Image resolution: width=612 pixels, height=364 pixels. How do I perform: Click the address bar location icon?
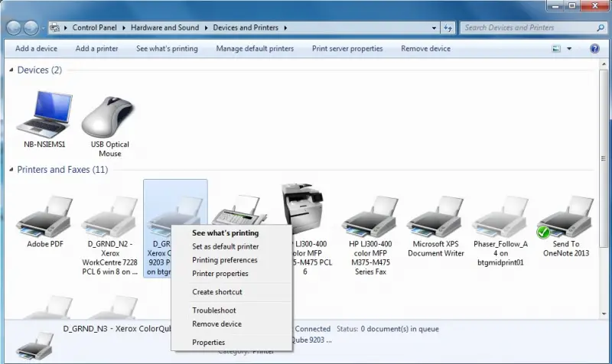pos(54,28)
